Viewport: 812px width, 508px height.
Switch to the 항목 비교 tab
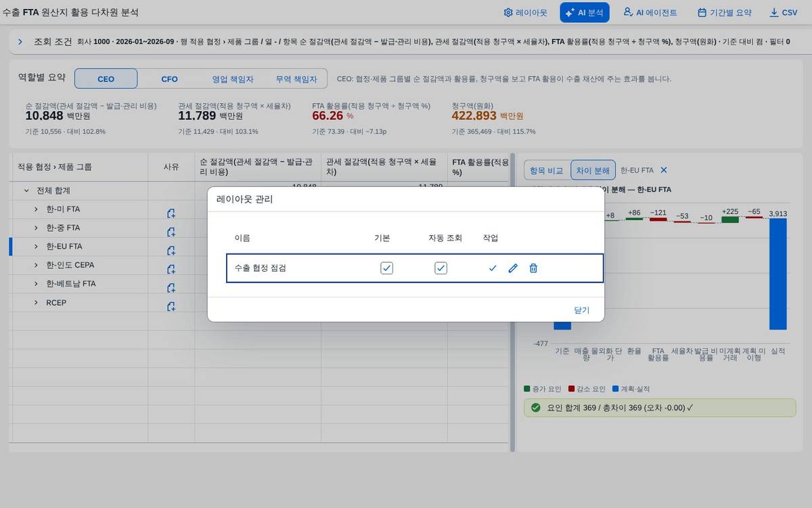(547, 171)
